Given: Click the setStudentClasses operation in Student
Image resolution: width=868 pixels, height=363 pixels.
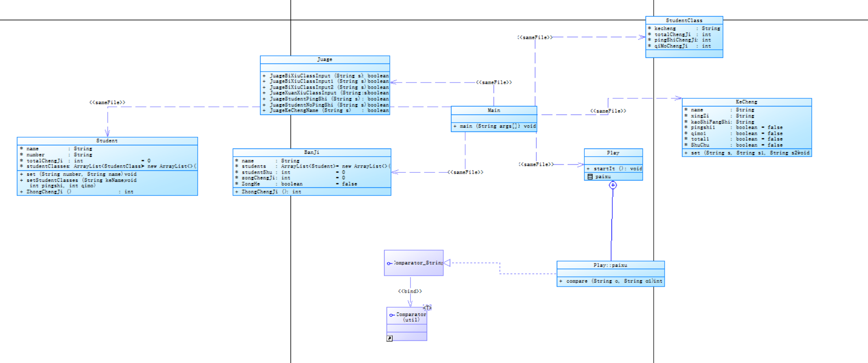Looking at the screenshot, I should tap(78, 183).
